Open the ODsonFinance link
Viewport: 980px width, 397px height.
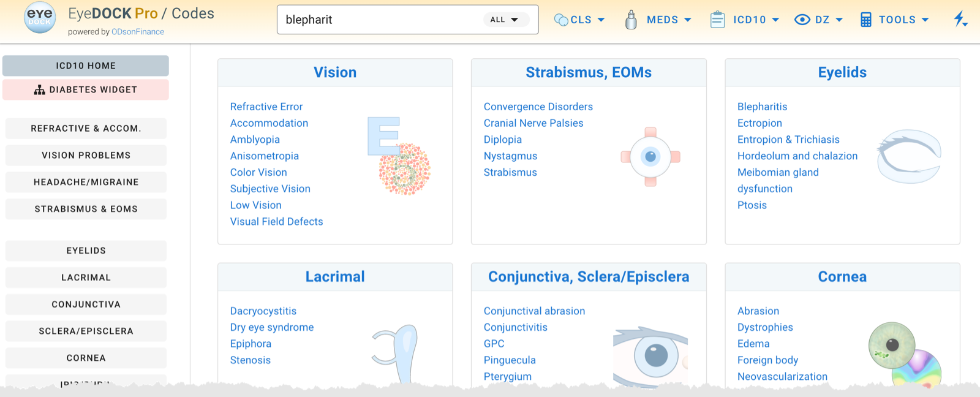pos(138,32)
